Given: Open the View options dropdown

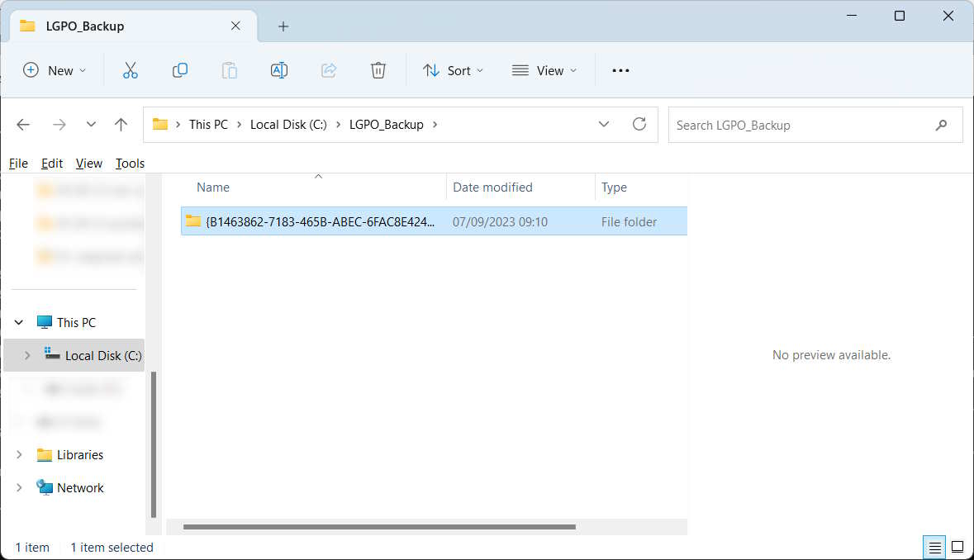Looking at the screenshot, I should [544, 70].
